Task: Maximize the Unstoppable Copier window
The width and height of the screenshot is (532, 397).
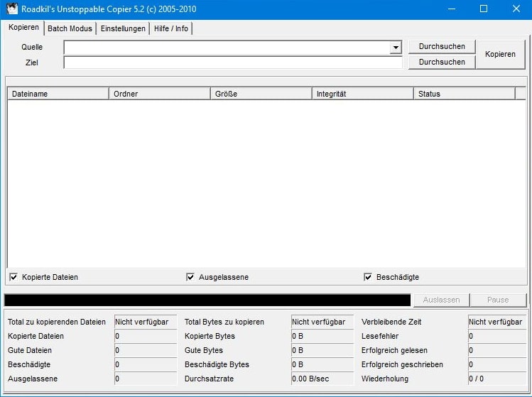Action: pyautogui.click(x=484, y=9)
